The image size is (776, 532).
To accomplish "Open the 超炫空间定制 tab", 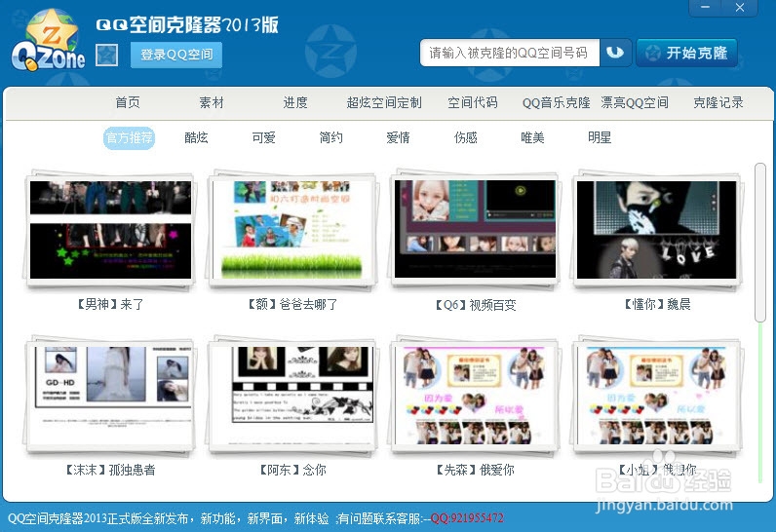I will [x=384, y=102].
